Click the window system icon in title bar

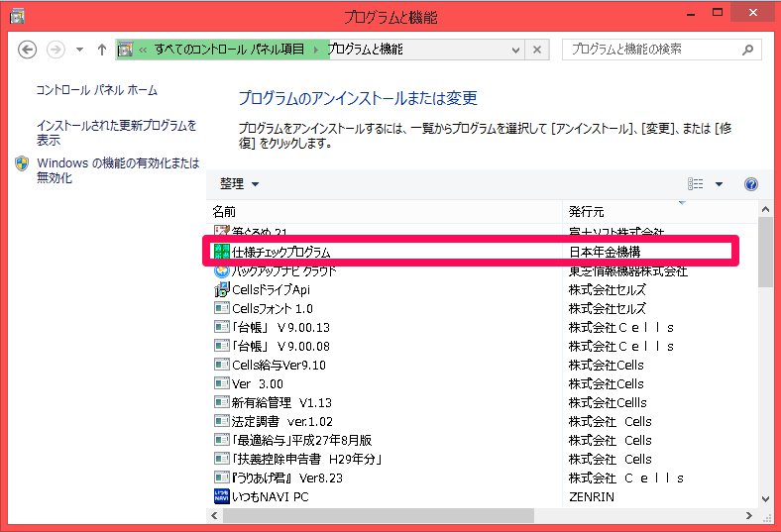(17, 17)
